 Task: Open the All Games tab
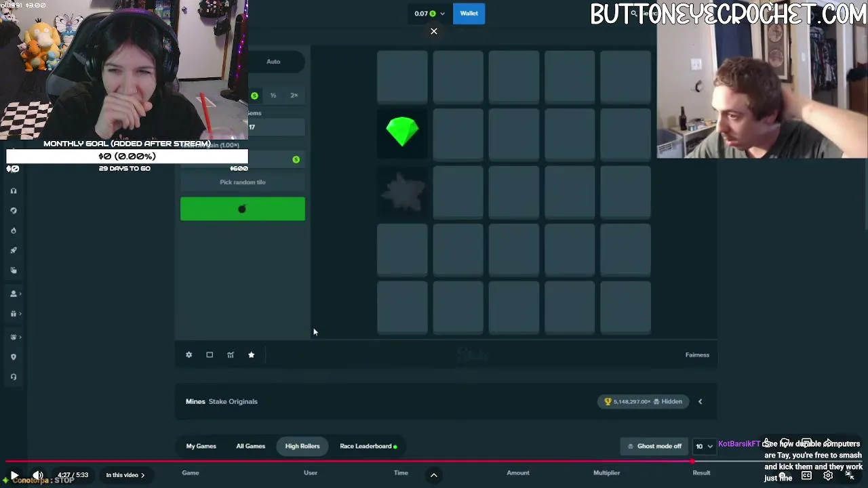[x=250, y=447]
